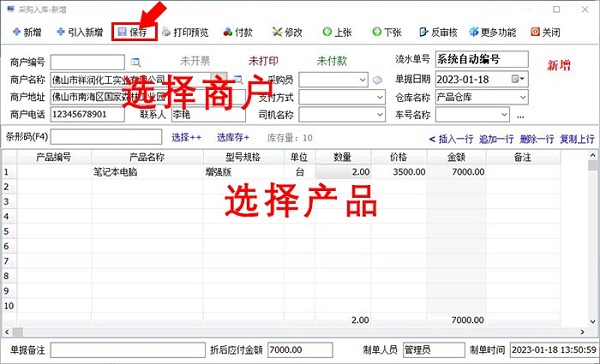Click the horizontal scrollbar right arrow
600x364 pixels.
click(x=582, y=332)
